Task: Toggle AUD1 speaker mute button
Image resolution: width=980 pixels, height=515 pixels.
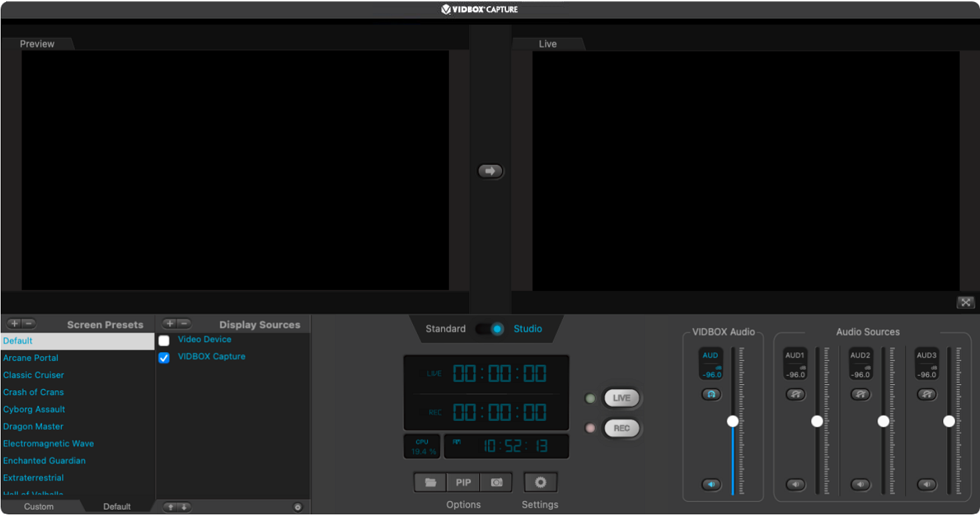Action: coord(796,484)
